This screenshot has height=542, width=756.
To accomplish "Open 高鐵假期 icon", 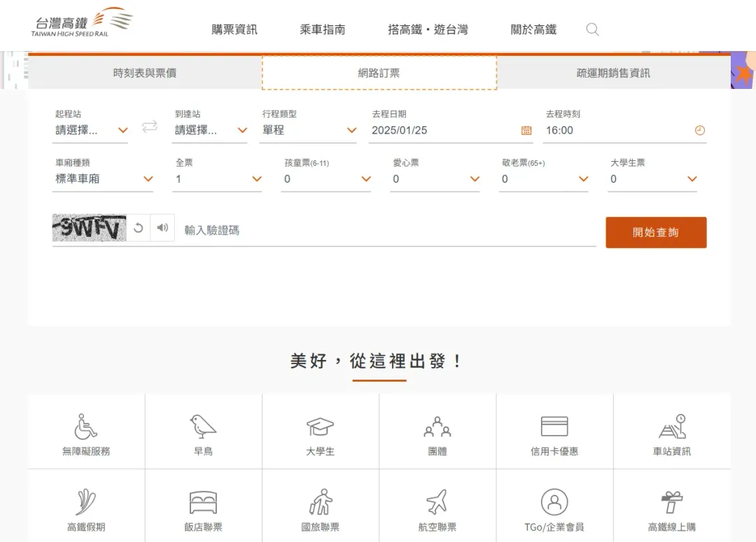I will 86,502.
